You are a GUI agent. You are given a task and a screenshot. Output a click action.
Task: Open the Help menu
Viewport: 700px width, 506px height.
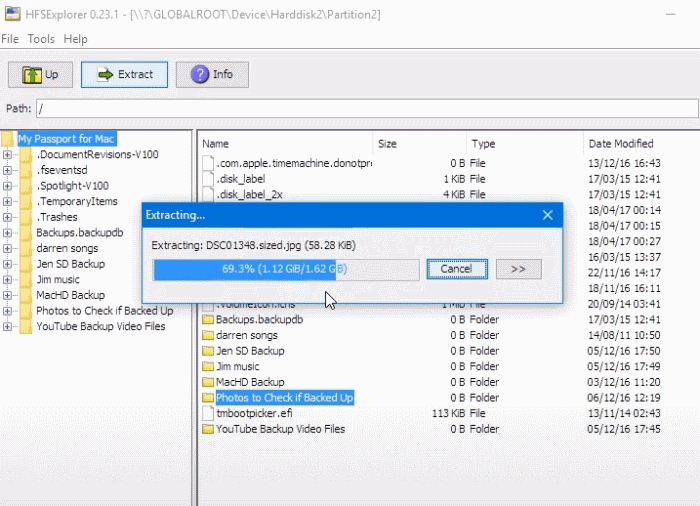coord(75,39)
